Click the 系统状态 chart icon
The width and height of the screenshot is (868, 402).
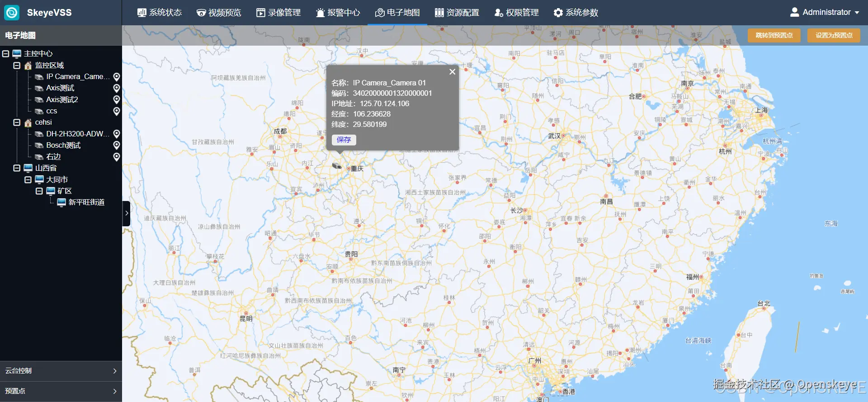142,13
